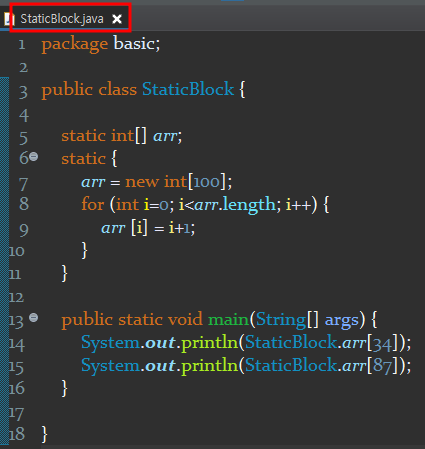Screen dimensions: 425x449
Task: Click the index '87' on line 15
Action: [x=382, y=366]
